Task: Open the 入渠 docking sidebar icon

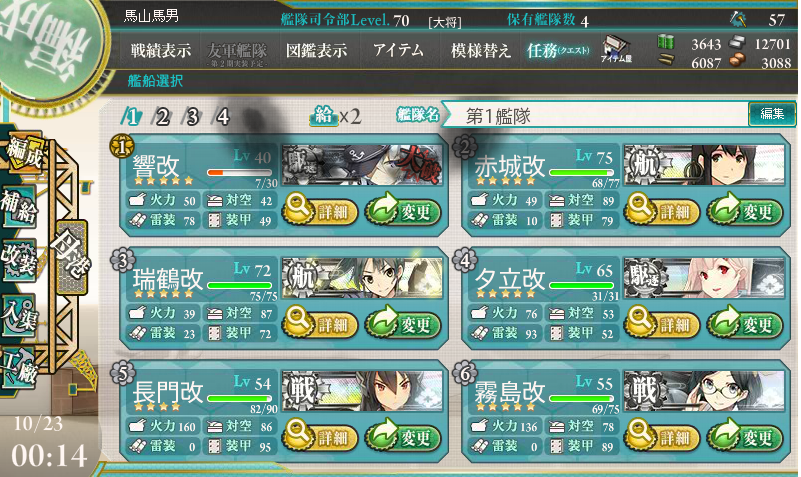Action: click(19, 316)
